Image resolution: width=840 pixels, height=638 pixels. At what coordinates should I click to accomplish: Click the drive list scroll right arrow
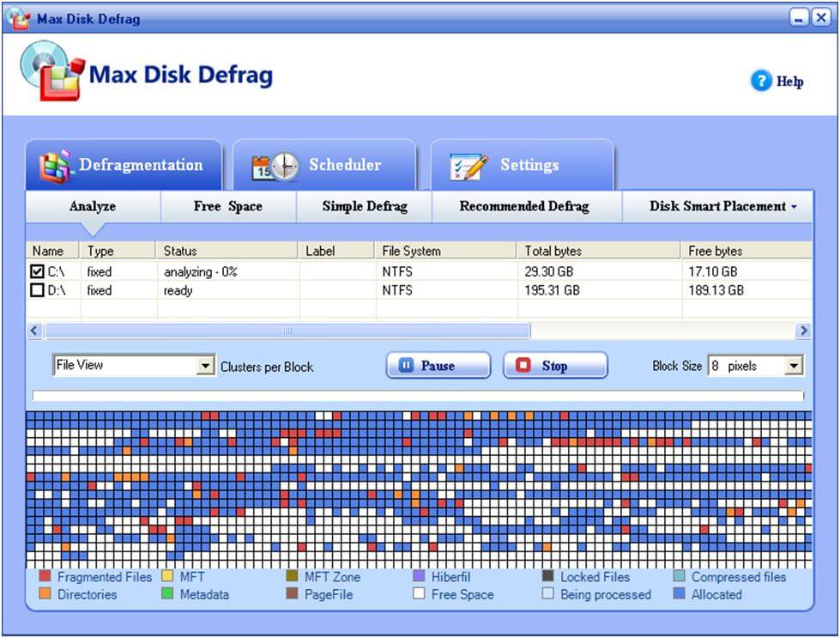point(803,331)
